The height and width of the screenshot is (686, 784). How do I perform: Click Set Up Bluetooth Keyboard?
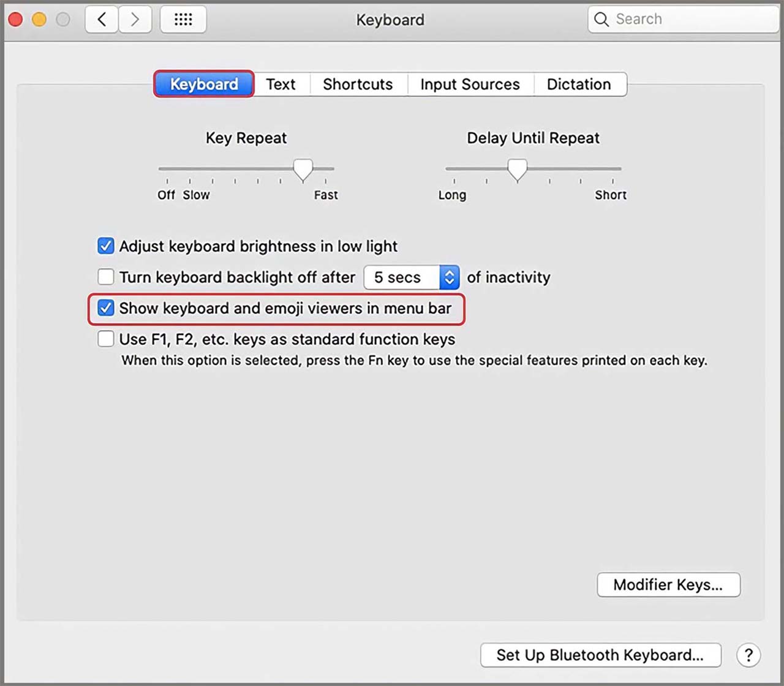tap(600, 655)
